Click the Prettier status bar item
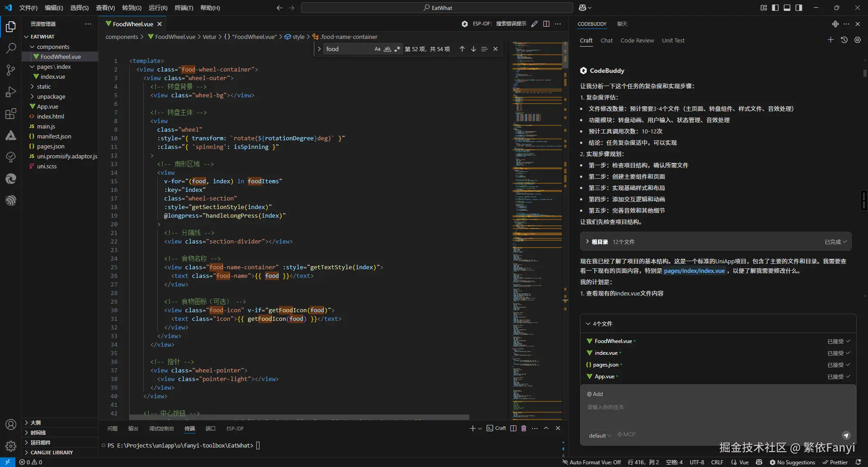Image resolution: width=868 pixels, height=467 pixels. point(835,462)
